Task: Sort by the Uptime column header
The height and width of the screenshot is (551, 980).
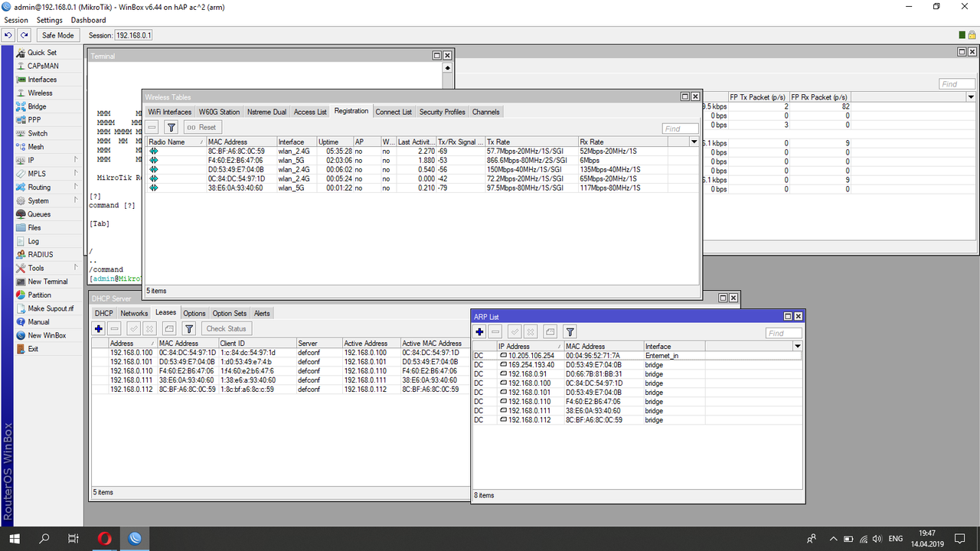Action: point(335,142)
